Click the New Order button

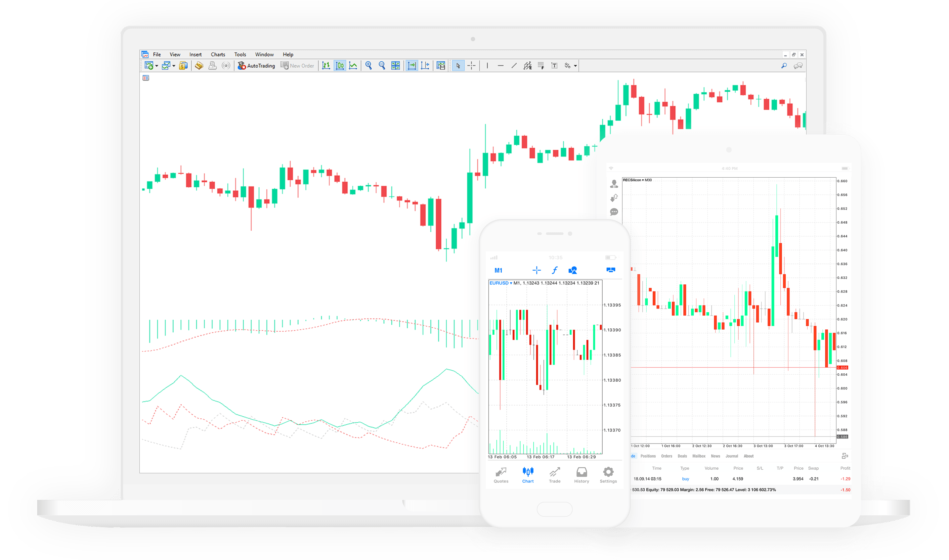[297, 66]
